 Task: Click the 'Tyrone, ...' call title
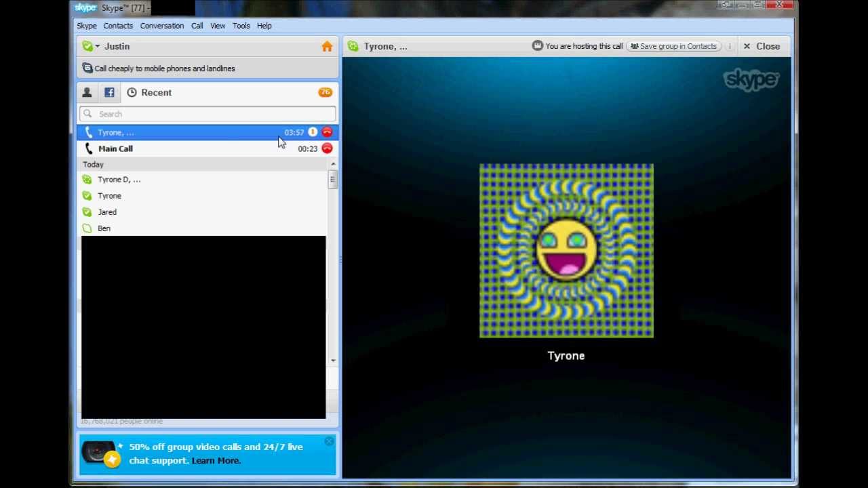[x=385, y=46]
